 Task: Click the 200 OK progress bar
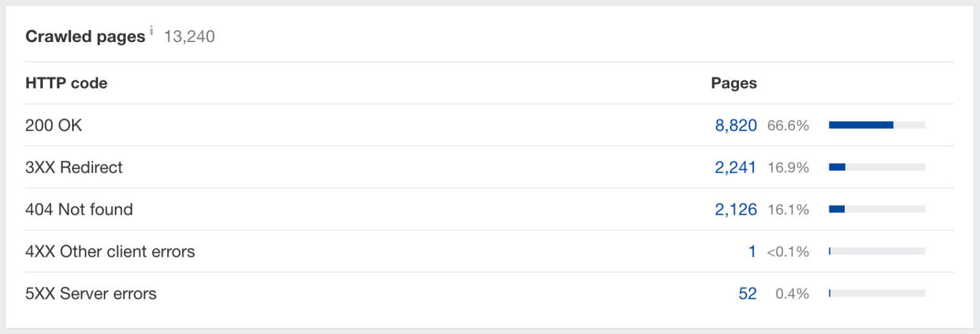pyautogui.click(x=877, y=126)
